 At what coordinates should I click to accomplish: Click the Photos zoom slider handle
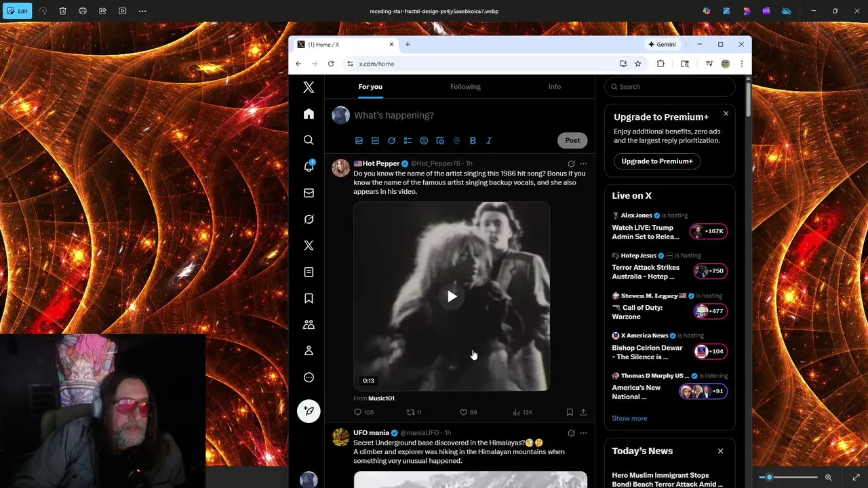tap(769, 477)
